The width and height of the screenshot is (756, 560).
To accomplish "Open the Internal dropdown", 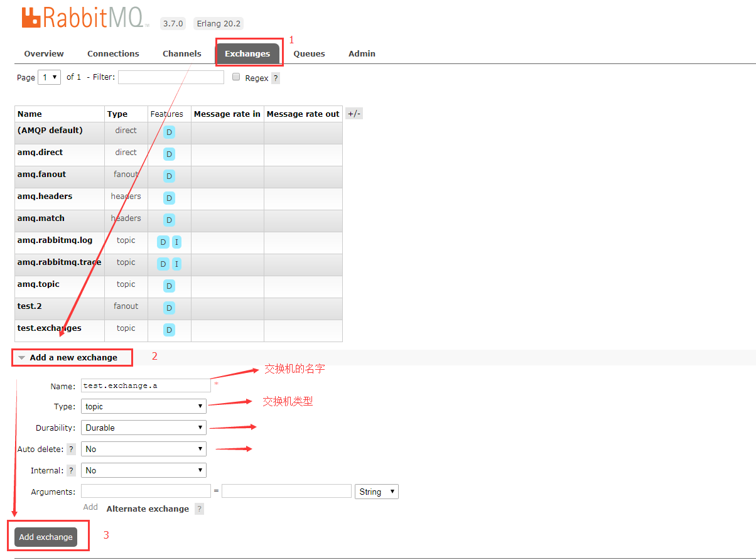I will 144,470.
